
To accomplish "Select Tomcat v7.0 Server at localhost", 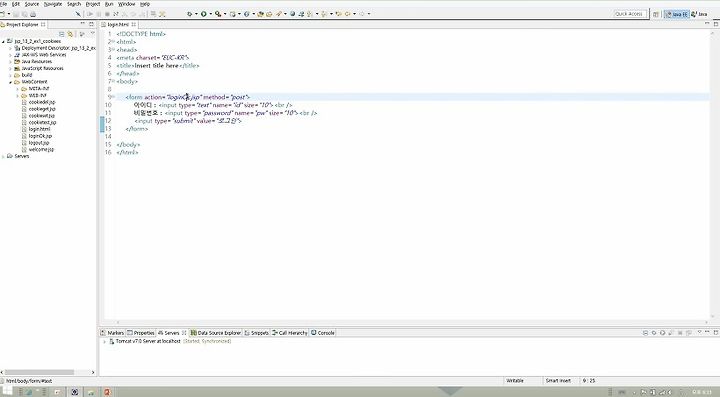I will click(x=148, y=341).
